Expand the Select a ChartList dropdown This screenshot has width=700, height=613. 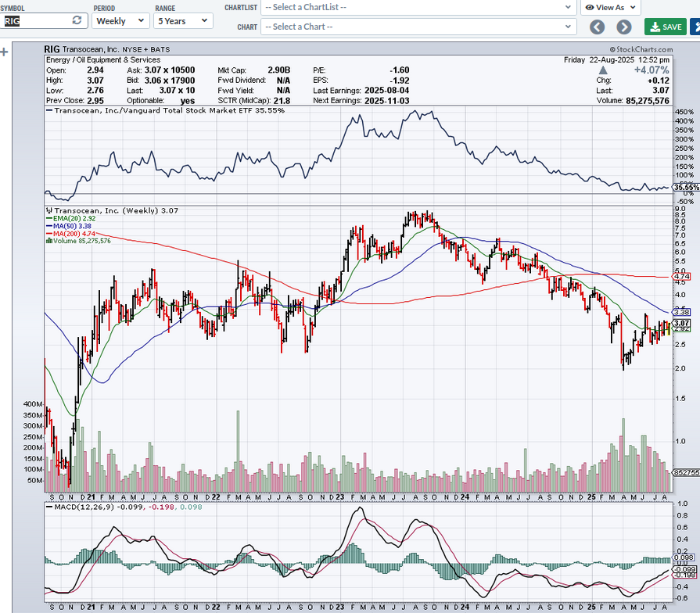[418, 7]
